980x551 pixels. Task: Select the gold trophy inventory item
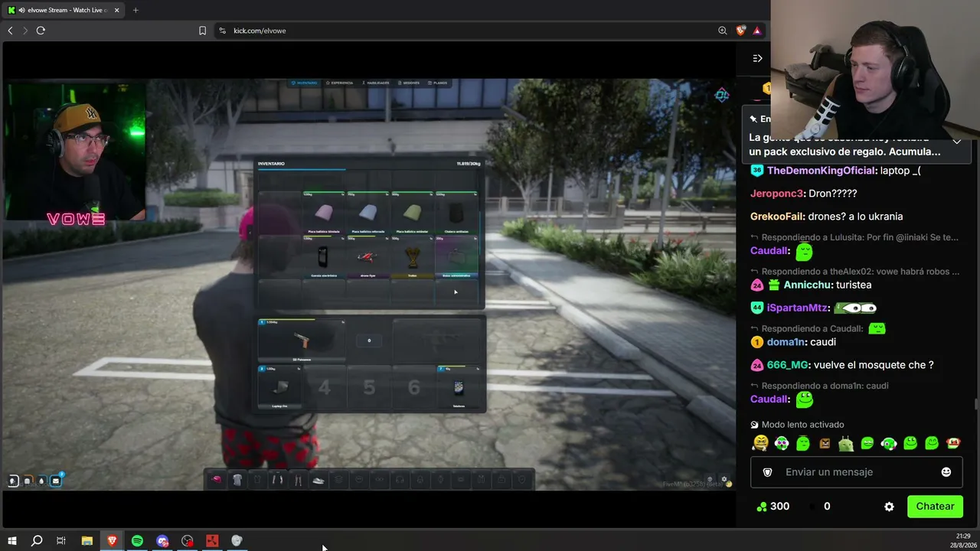click(413, 257)
